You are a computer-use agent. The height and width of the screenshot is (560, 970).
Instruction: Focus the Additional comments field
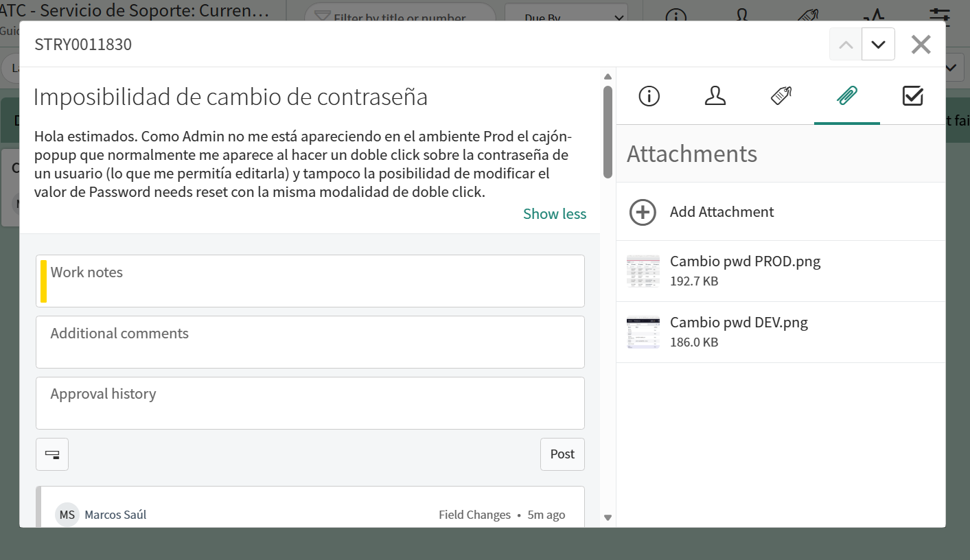(310, 342)
